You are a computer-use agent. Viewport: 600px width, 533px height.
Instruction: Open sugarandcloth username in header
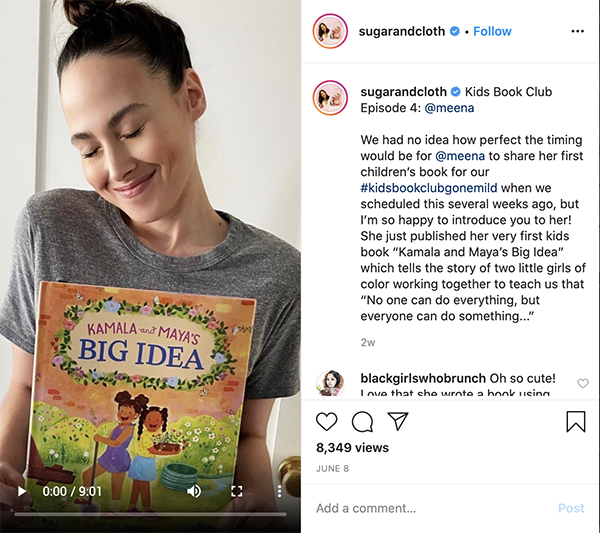(x=402, y=31)
